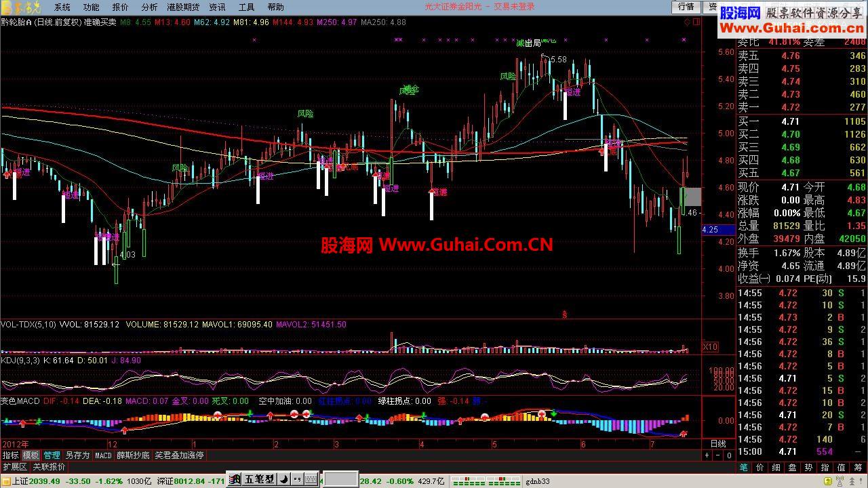Open the soft keyboard icon
Screen dimensions: 868x488
311,479
